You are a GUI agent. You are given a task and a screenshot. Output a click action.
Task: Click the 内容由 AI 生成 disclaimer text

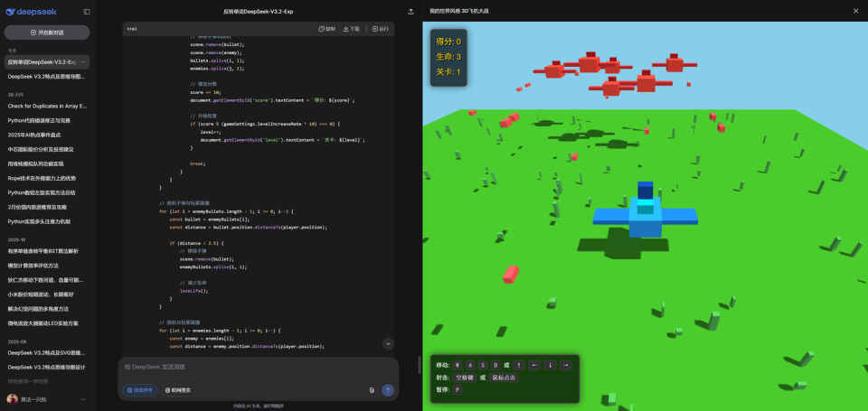point(258,406)
